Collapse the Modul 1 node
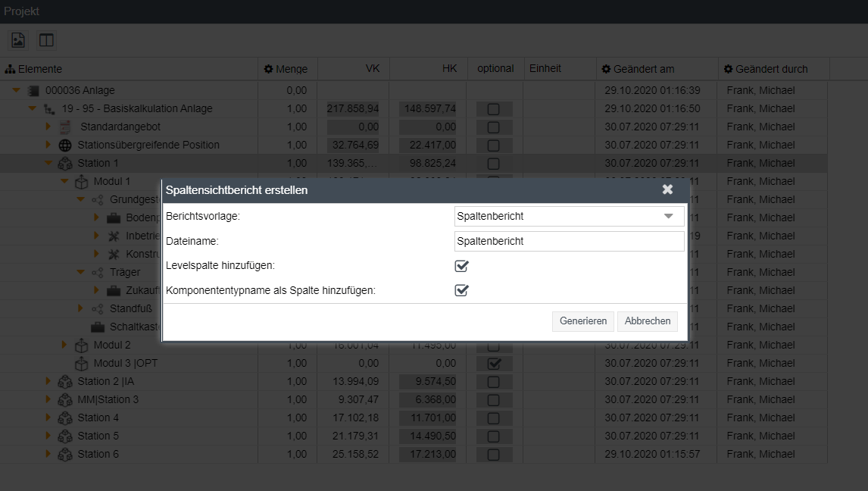Viewport: 868px width, 491px height. coord(64,181)
